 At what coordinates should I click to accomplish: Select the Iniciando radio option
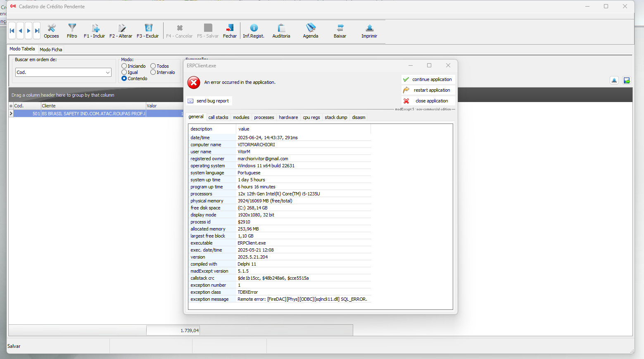(x=124, y=66)
